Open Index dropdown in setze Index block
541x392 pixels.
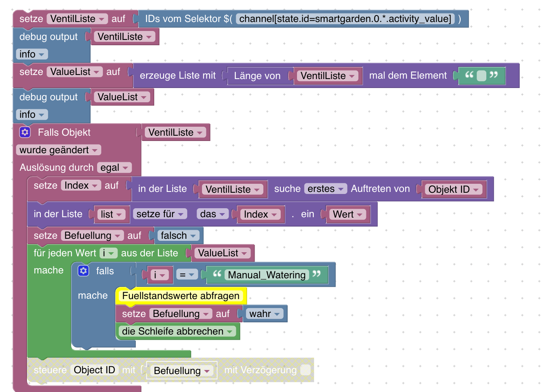(81, 185)
